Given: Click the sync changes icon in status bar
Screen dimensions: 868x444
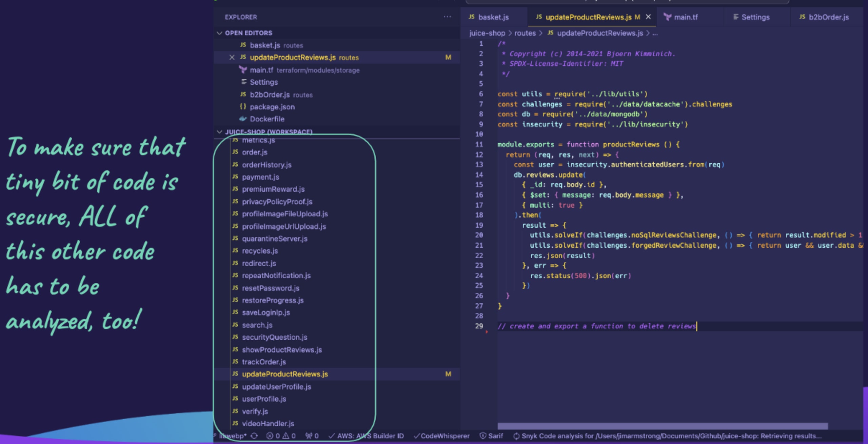Looking at the screenshot, I should point(254,436).
